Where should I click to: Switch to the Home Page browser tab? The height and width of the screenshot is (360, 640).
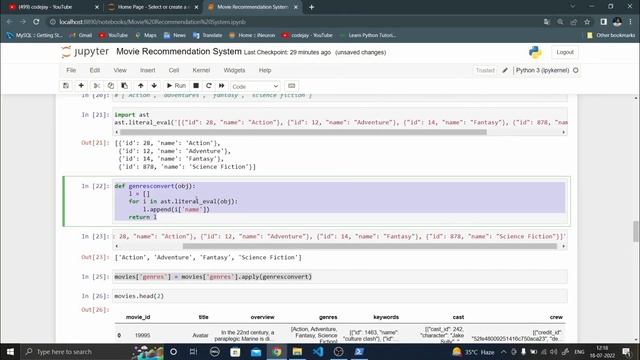152,7
